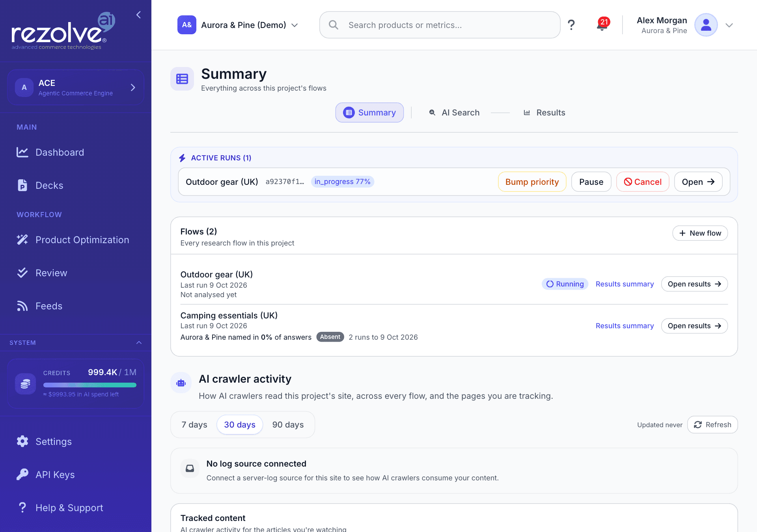
Task: Open the user account dropdown chevron
Action: 729,25
